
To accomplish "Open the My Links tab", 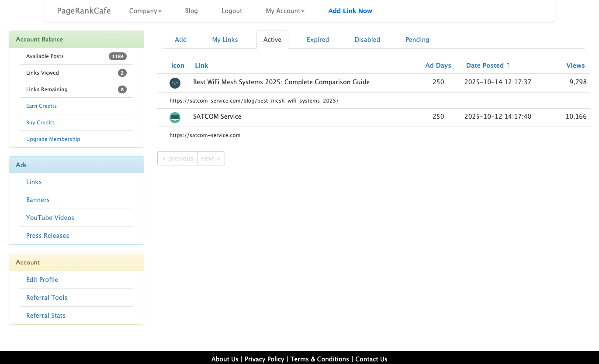I will pos(225,39).
